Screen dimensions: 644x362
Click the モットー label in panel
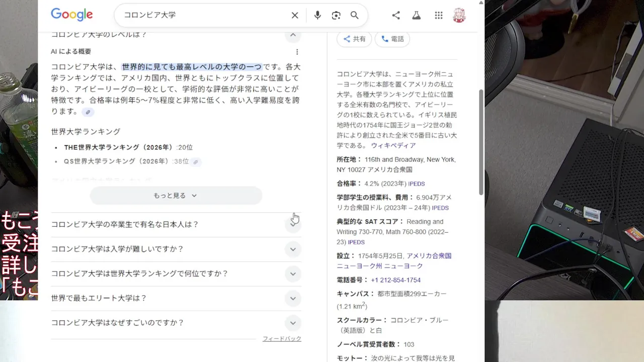(x=352, y=358)
